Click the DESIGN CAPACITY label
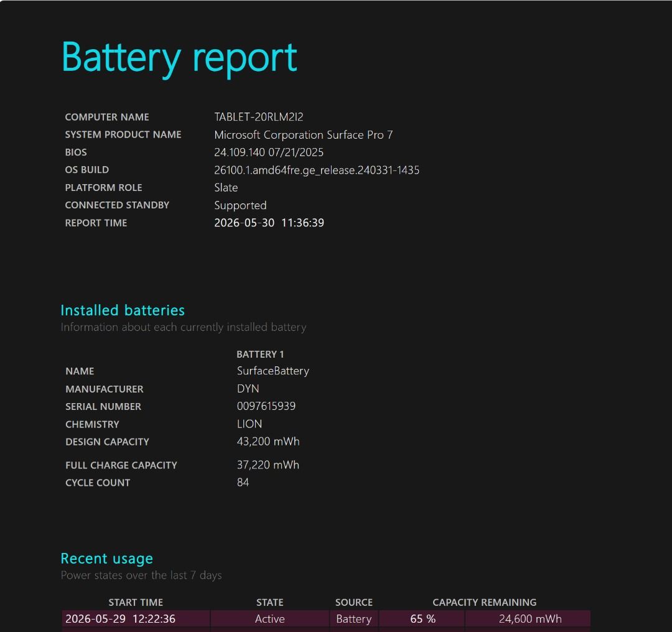The width and height of the screenshot is (672, 632). pos(107,442)
